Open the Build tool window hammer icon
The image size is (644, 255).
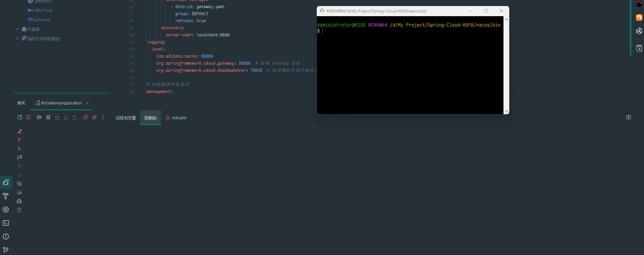click(6, 196)
